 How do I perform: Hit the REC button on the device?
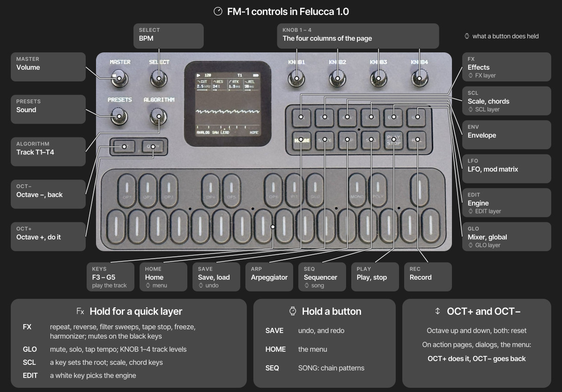tap(417, 140)
